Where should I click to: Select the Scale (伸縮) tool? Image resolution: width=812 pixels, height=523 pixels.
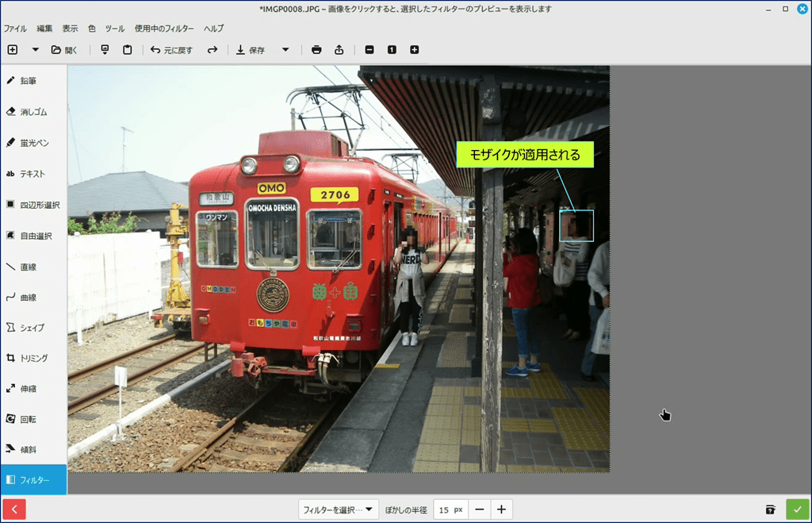pos(33,389)
